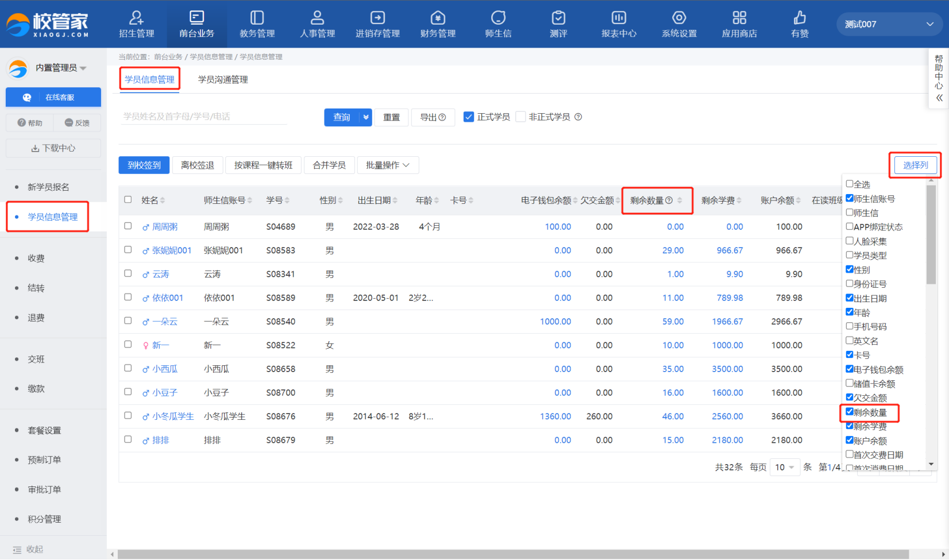Viewport: 949px width, 560px height.
Task: Click the 到校签到 button
Action: click(x=144, y=165)
